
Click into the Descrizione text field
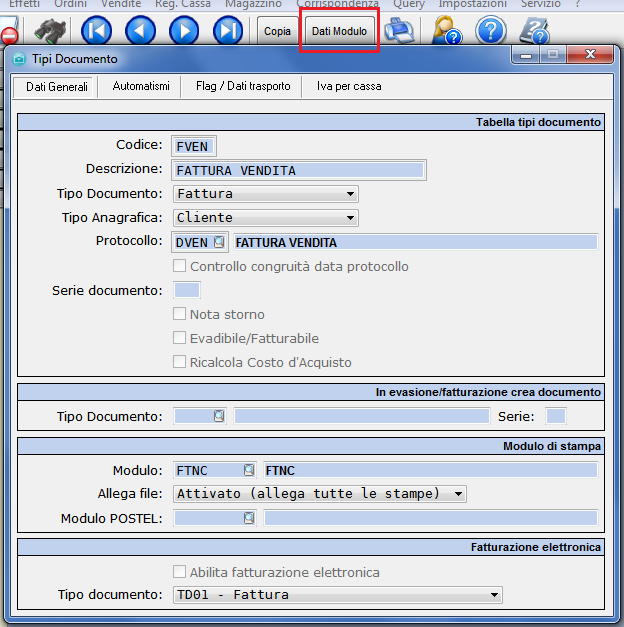click(299, 170)
